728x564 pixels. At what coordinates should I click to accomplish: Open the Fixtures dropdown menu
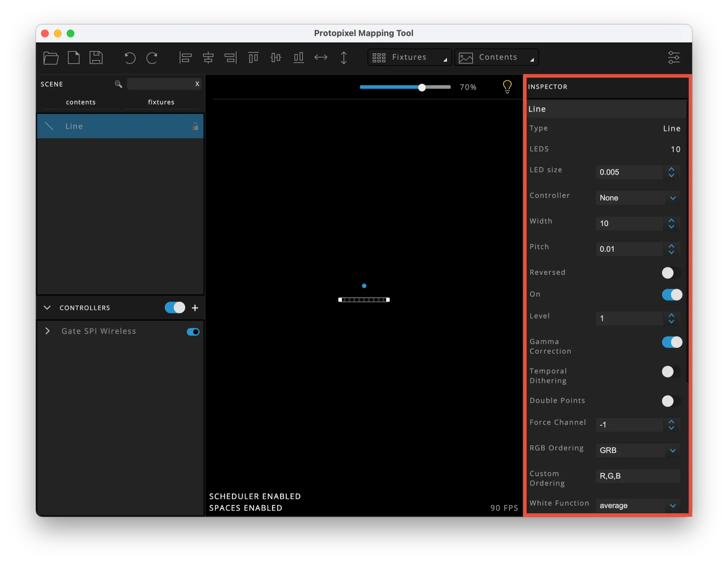point(409,58)
